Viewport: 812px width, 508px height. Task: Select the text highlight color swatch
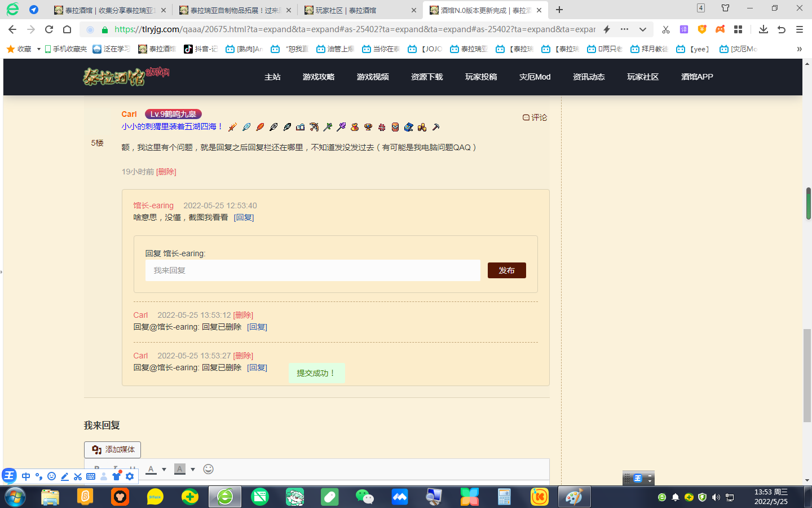179,468
